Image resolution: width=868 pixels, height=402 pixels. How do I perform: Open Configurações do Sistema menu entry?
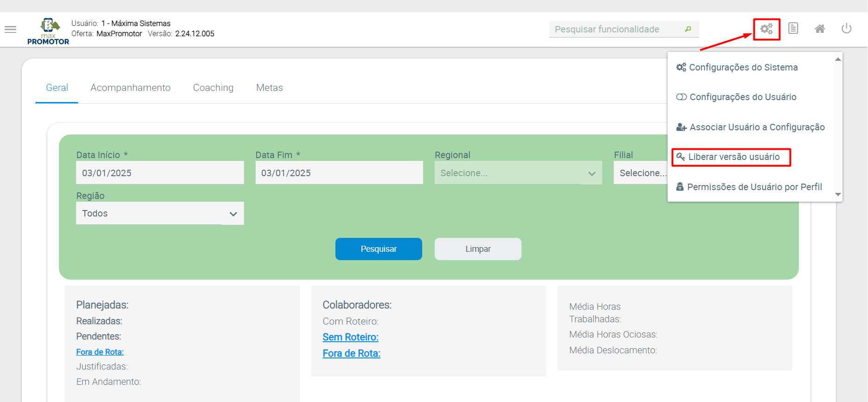(743, 68)
